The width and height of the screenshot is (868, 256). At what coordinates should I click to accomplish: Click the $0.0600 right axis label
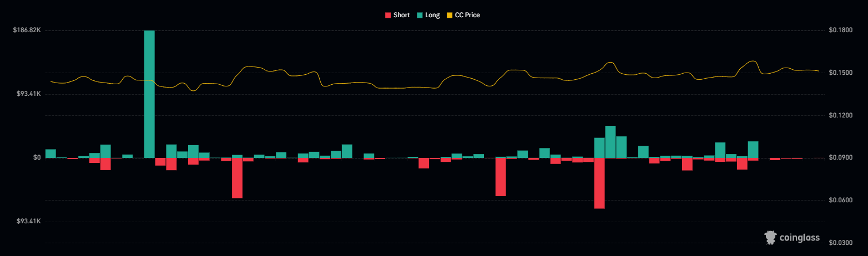pos(840,200)
